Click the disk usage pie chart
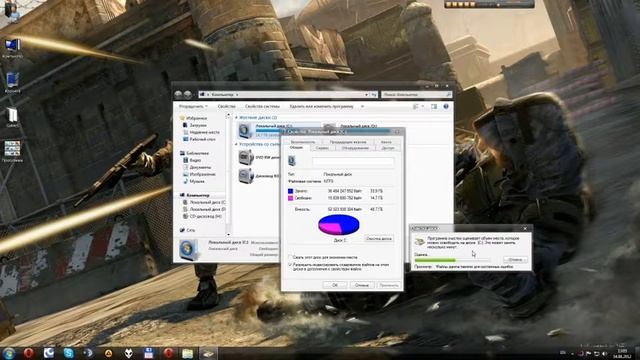The height and width of the screenshot is (360, 640). pos(338,225)
